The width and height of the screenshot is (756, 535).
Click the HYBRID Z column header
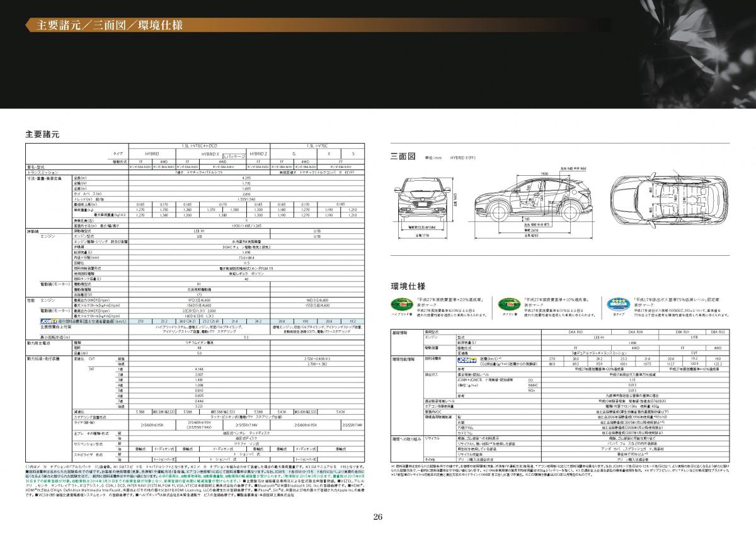[x=258, y=154]
